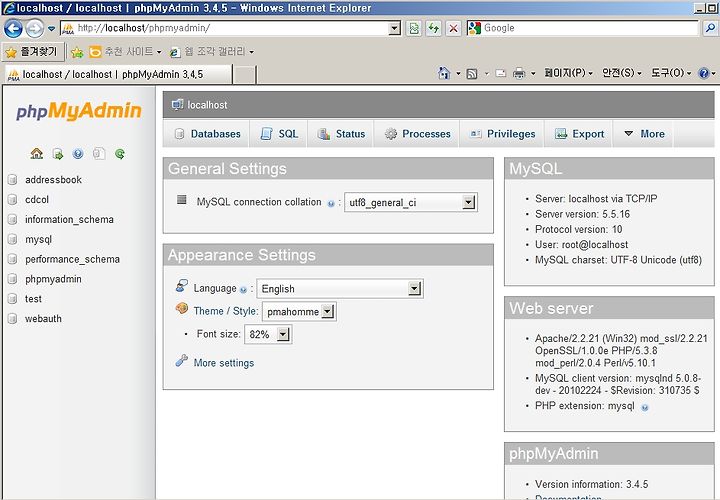Click the IE Help question mark icon

(703, 73)
